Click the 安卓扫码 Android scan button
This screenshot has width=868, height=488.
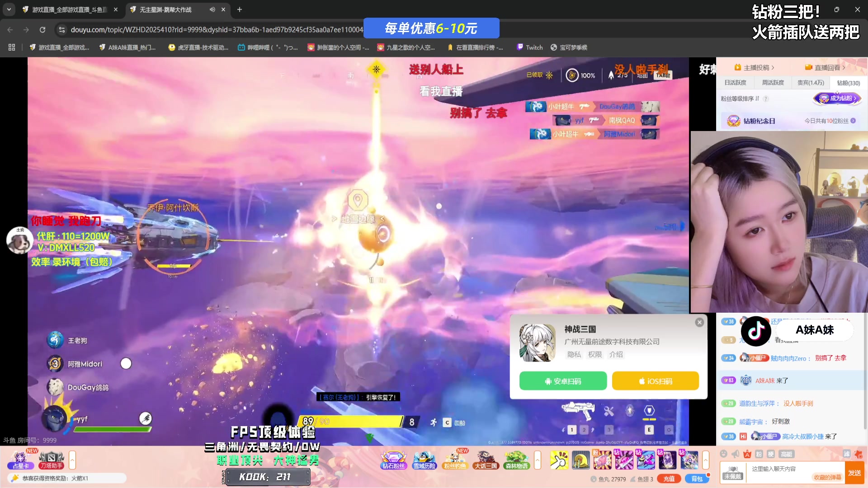click(x=563, y=381)
